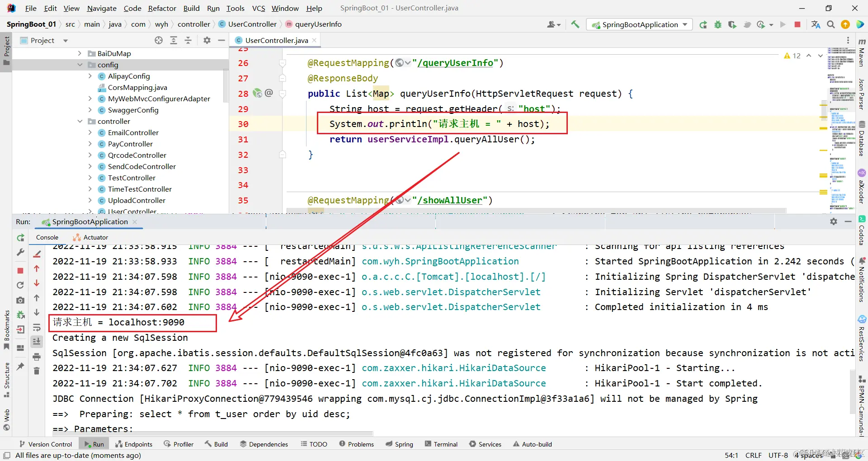This screenshot has width=868, height=461.
Task: Toggle soft-wrap in the console
Action: coord(37,327)
